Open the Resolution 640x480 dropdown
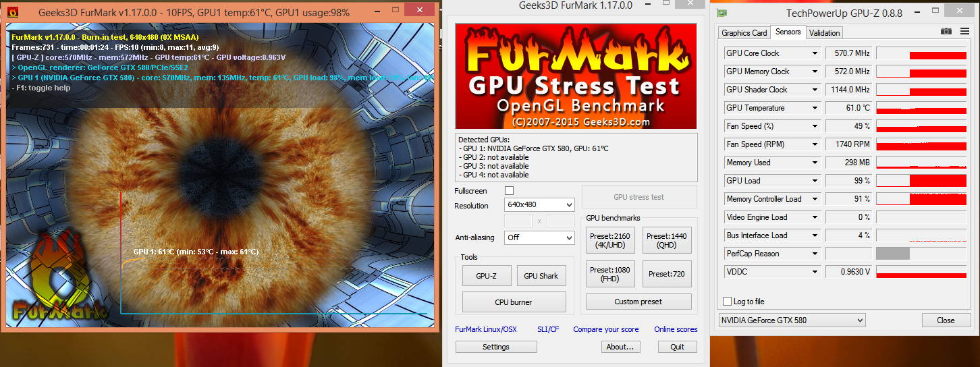Viewport: 980px width, 367px height. tap(539, 204)
